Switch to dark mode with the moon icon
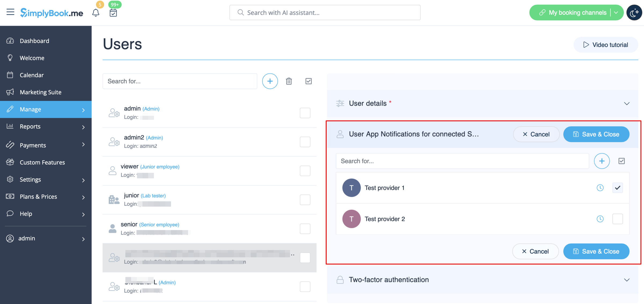The image size is (644, 304). pyautogui.click(x=634, y=12)
